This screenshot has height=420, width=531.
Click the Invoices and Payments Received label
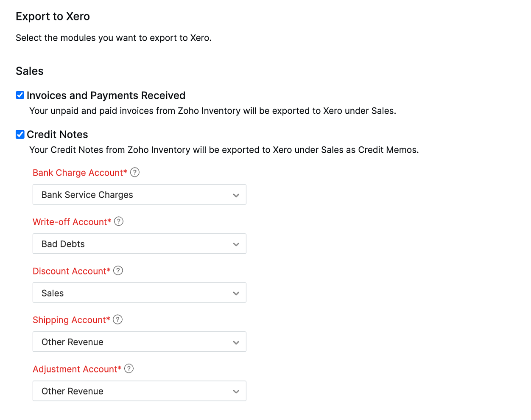point(106,95)
